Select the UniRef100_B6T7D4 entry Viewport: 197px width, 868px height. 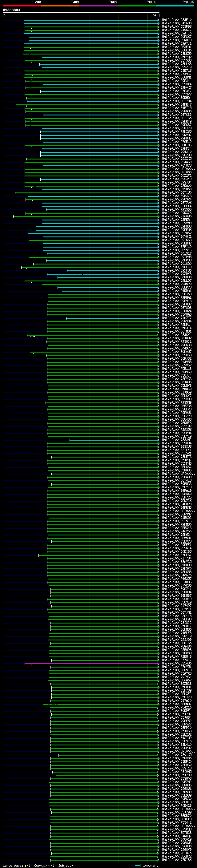pyautogui.click(x=177, y=101)
